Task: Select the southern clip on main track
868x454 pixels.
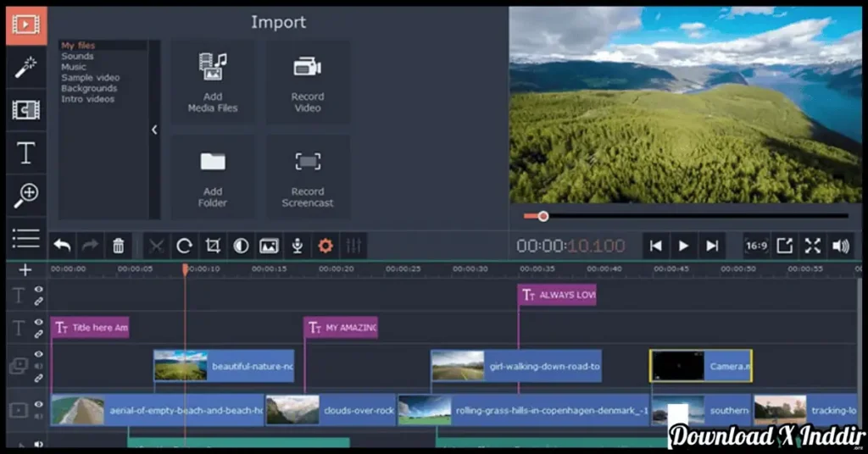Action: (701, 410)
